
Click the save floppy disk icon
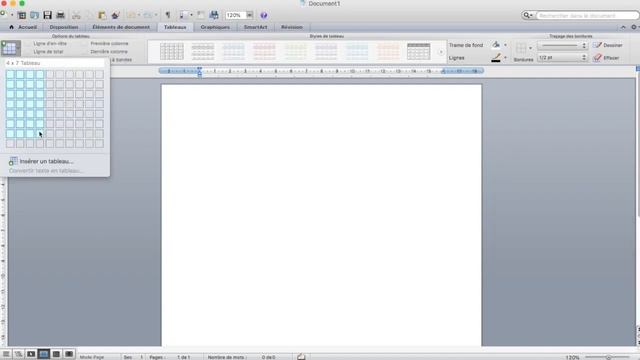point(47,16)
